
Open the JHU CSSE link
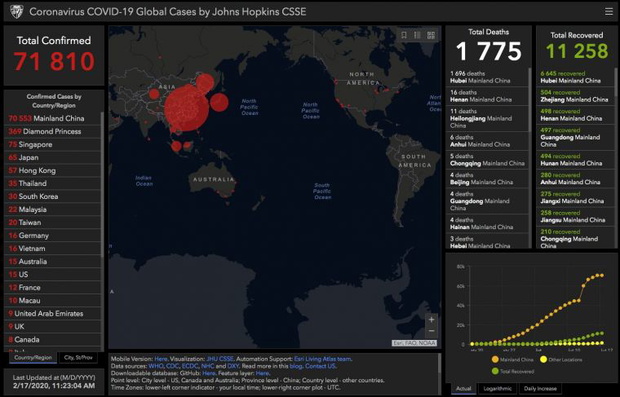coord(219,359)
